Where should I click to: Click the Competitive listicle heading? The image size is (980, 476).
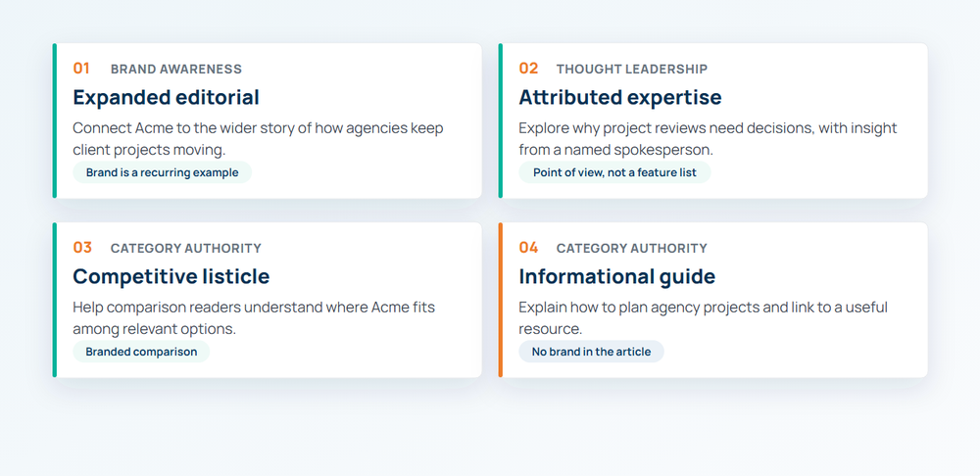tap(171, 277)
